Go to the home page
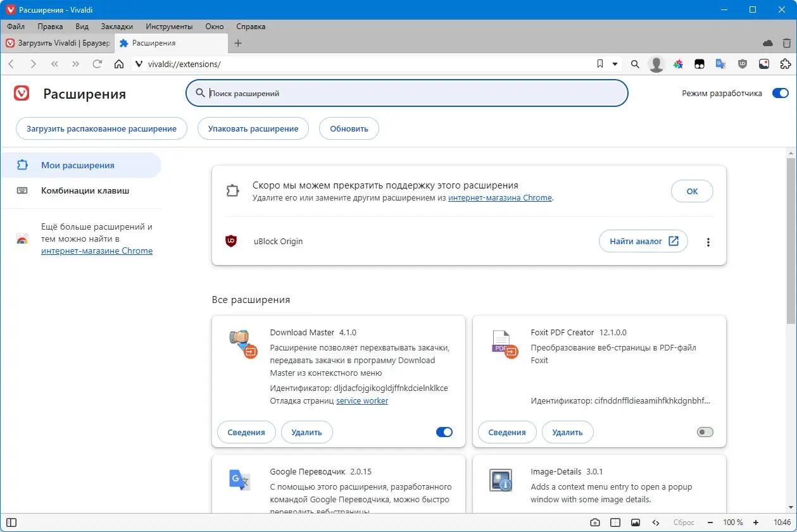This screenshot has width=797, height=532. point(118,64)
